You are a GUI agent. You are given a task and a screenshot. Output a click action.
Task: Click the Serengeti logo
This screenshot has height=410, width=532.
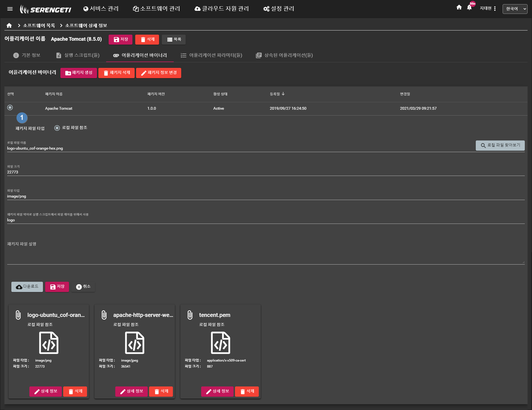coord(45,9)
